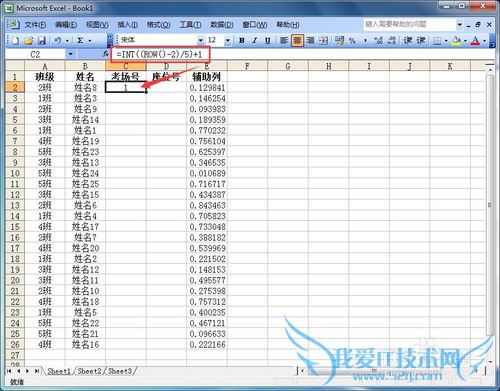This screenshot has width=500, height=391.
Task: Open the insert function fx button
Action: point(105,54)
